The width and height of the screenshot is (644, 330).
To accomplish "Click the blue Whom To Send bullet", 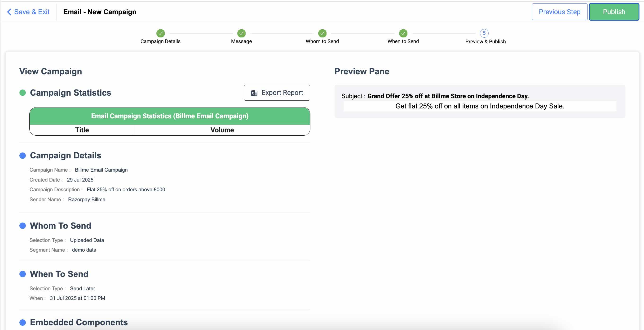I will 22,226.
